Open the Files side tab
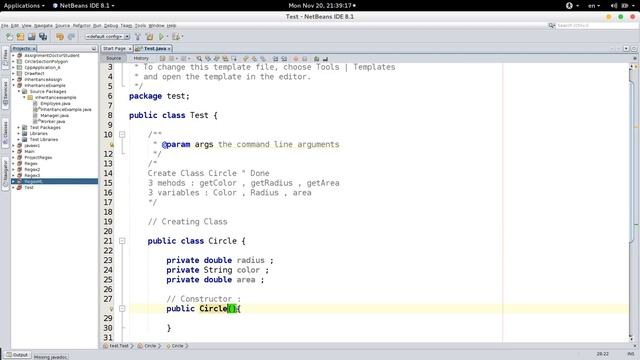 point(5,58)
